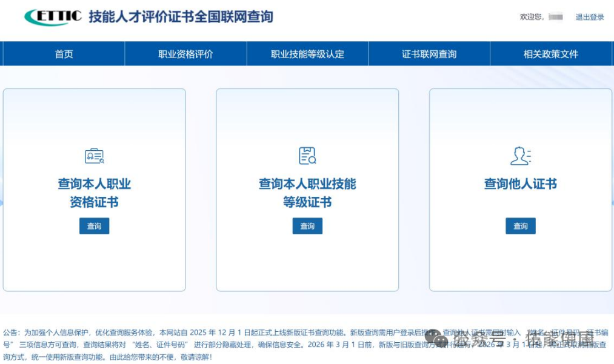This screenshot has height=364, width=614.
Task: Open the 职业资格评价 menu
Action: point(185,54)
